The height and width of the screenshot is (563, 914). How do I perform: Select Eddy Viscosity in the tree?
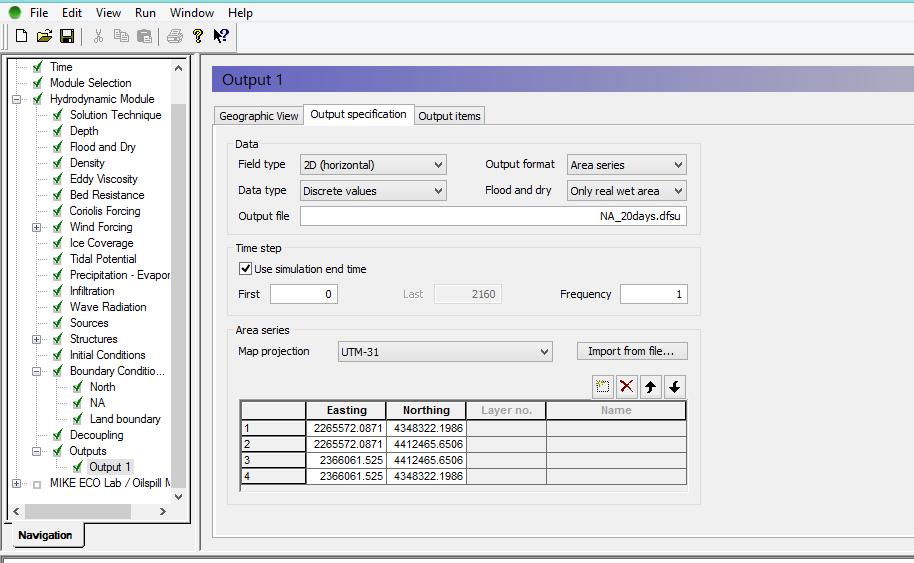tap(104, 179)
